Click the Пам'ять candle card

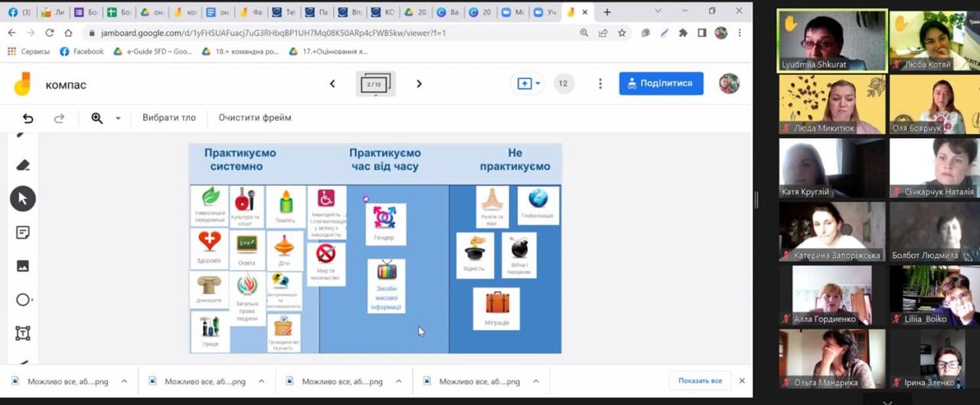click(286, 206)
